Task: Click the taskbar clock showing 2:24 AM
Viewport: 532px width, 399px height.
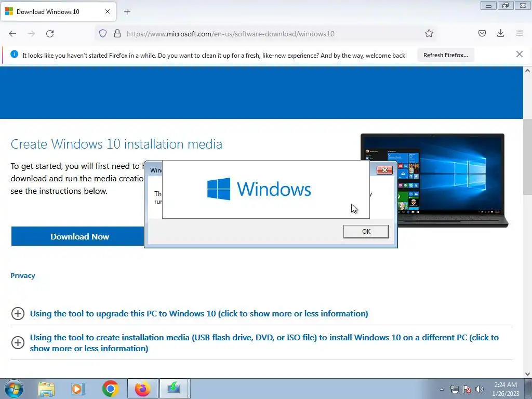Action: (506, 389)
